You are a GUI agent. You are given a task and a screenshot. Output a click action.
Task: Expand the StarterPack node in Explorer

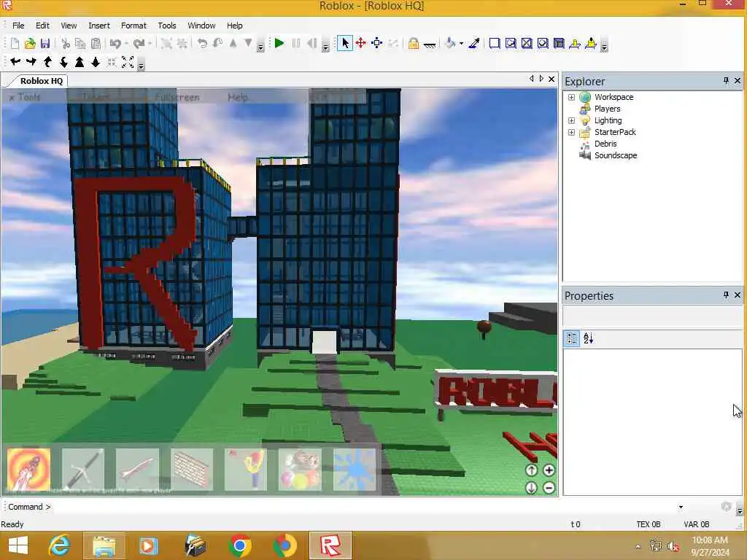[571, 133]
